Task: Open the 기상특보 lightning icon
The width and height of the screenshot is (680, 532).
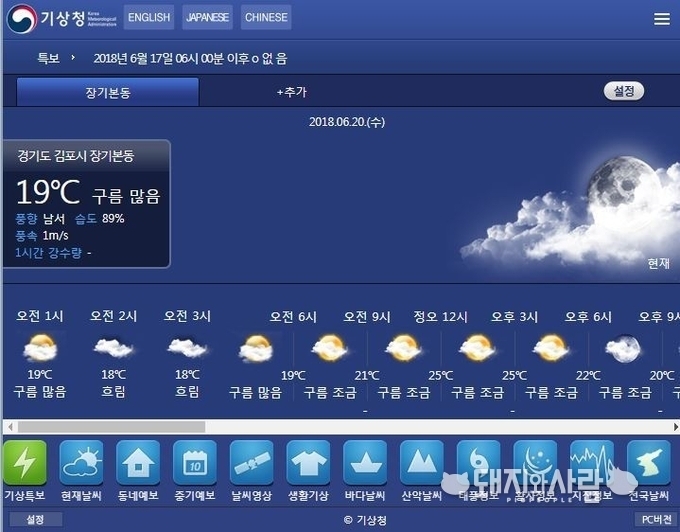Action: (x=25, y=463)
